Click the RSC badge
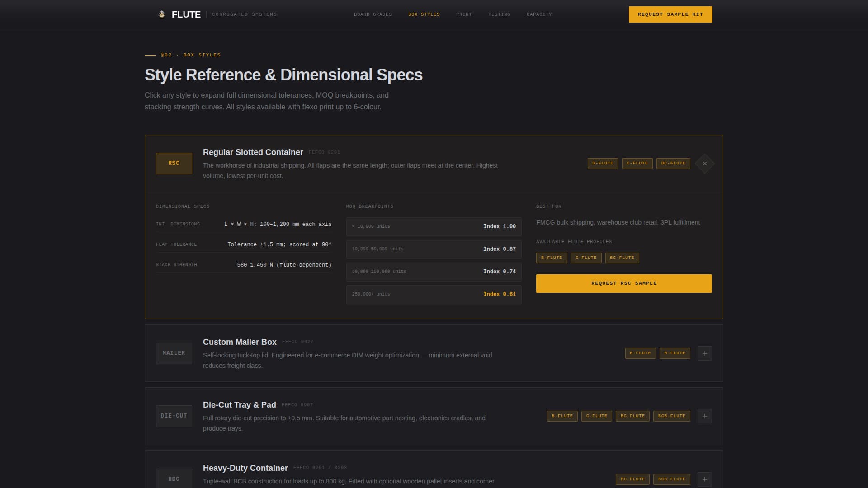Screen dimensions: 868x488 [174, 164]
